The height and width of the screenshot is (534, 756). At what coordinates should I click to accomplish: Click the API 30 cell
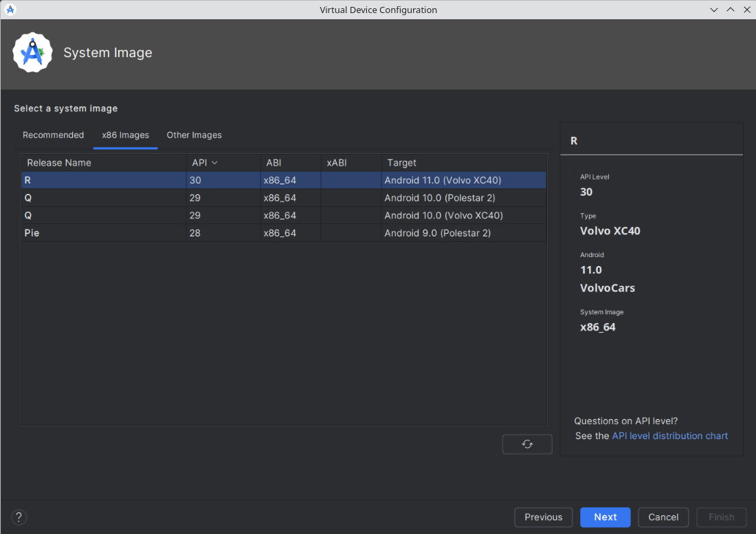(x=223, y=180)
